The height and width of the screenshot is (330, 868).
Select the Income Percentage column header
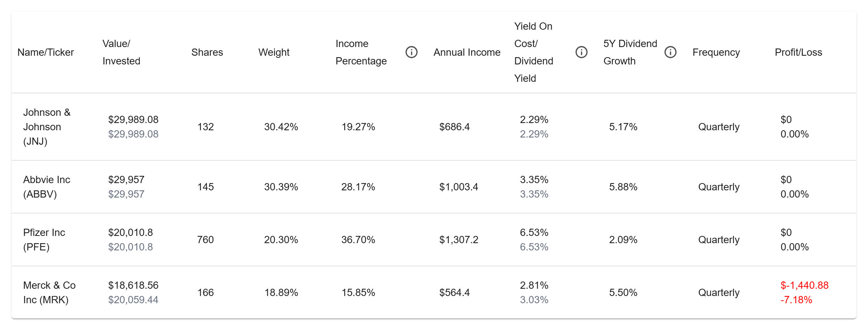361,52
